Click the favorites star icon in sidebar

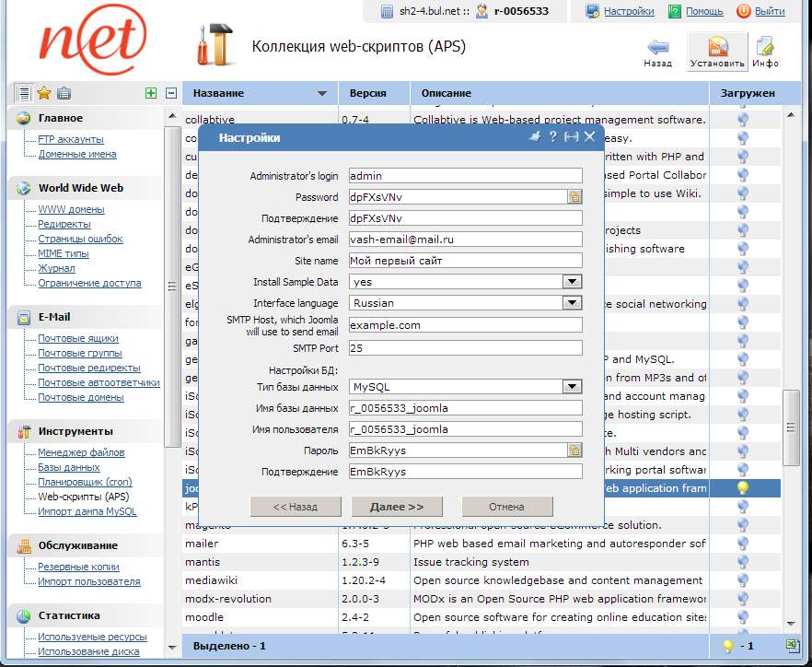[x=43, y=93]
